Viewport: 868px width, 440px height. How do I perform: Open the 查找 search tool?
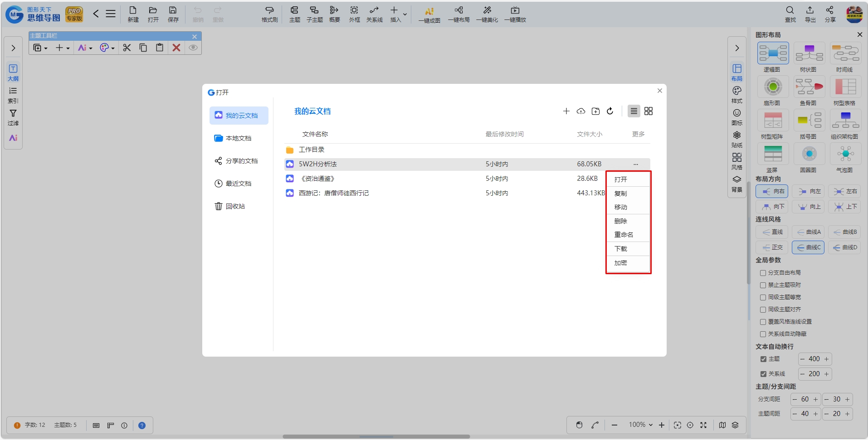(x=790, y=14)
